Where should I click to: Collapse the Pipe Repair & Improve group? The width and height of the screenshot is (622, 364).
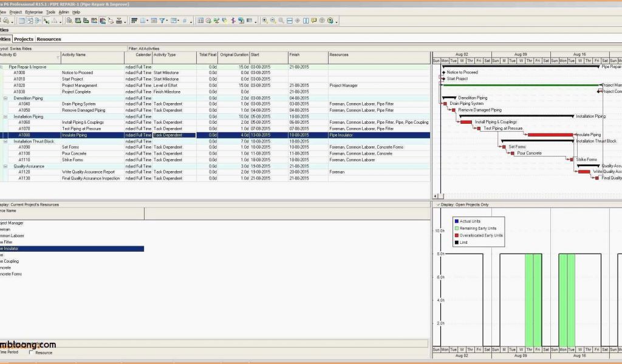tap(1, 67)
